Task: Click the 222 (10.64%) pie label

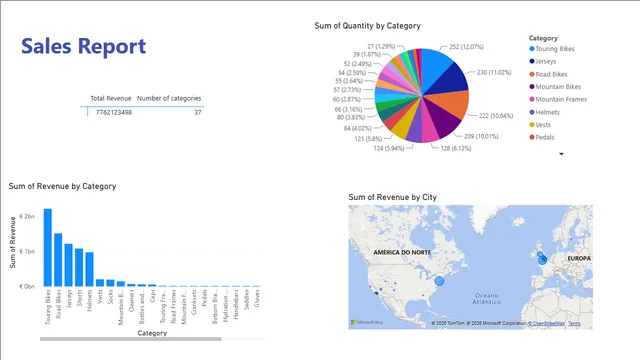Action: coord(496,116)
